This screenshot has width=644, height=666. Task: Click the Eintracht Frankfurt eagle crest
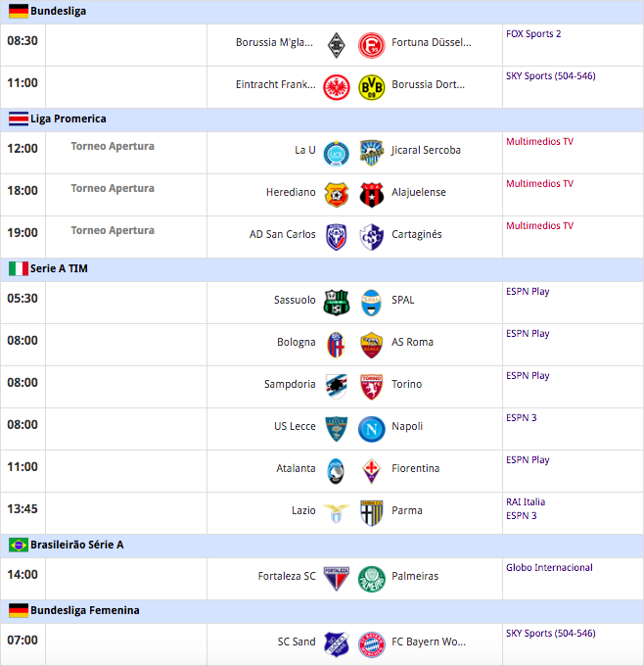[337, 87]
